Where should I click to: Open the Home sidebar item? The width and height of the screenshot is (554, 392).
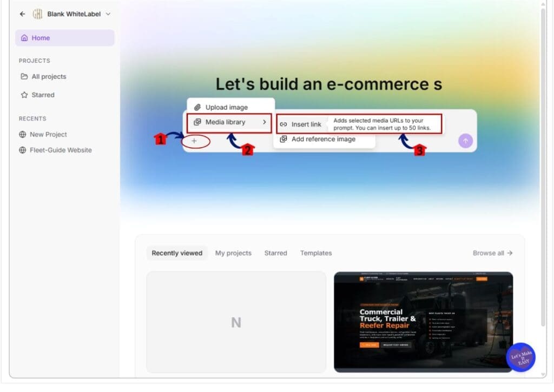click(x=65, y=38)
